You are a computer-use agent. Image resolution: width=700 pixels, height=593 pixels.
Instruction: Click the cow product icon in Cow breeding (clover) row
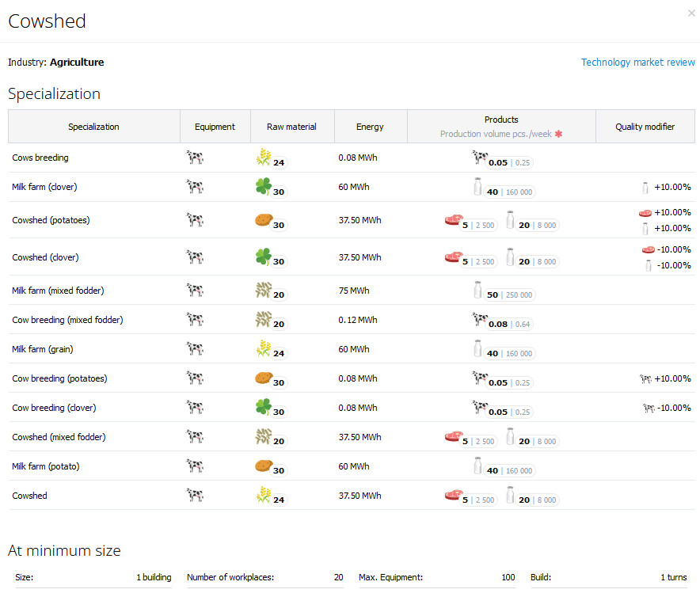point(480,406)
